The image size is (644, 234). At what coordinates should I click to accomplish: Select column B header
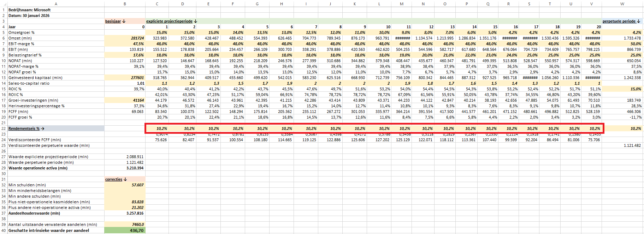pos(125,4)
